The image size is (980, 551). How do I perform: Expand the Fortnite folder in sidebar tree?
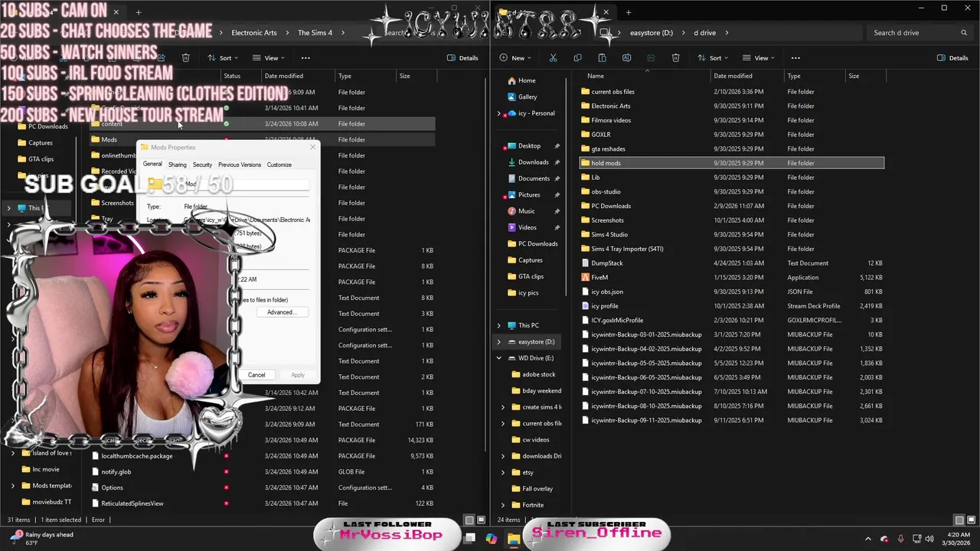[503, 505]
